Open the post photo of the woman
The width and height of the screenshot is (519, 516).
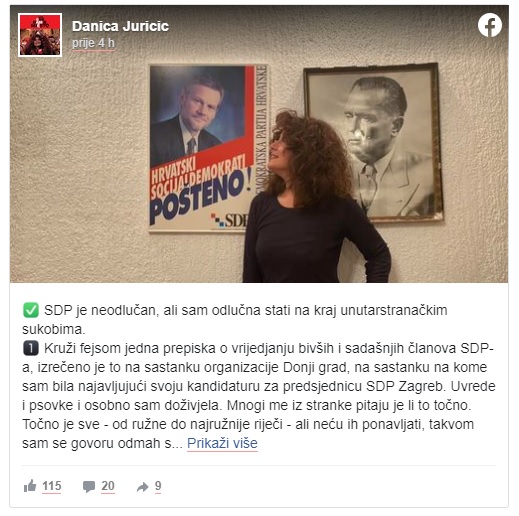[x=259, y=144]
